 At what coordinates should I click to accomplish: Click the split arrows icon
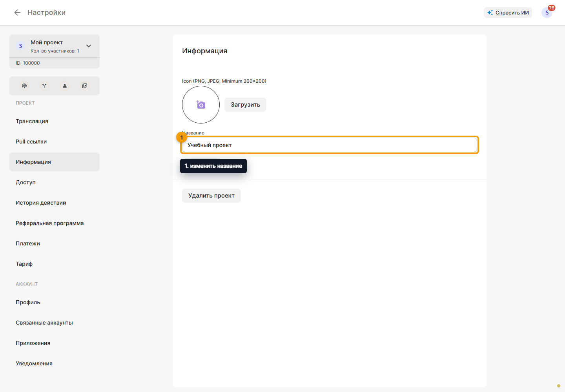tap(44, 86)
